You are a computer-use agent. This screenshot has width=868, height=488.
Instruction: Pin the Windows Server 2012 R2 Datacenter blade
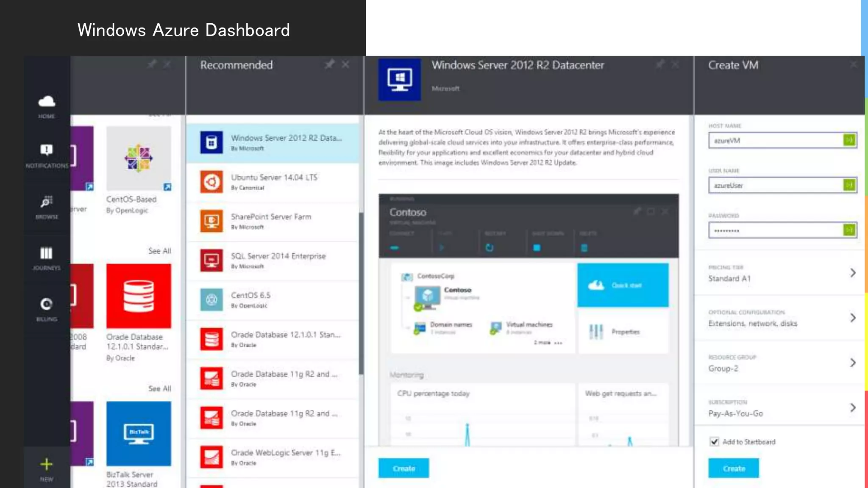coord(660,64)
